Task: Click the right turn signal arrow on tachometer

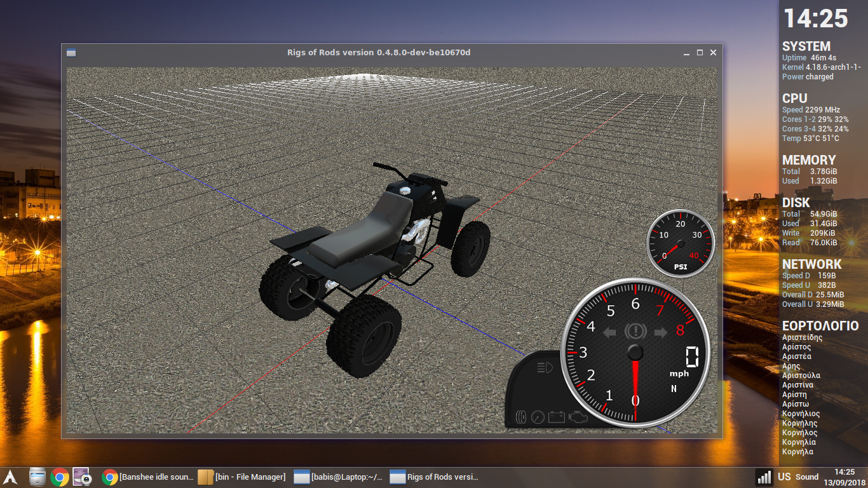Action: pos(661,332)
